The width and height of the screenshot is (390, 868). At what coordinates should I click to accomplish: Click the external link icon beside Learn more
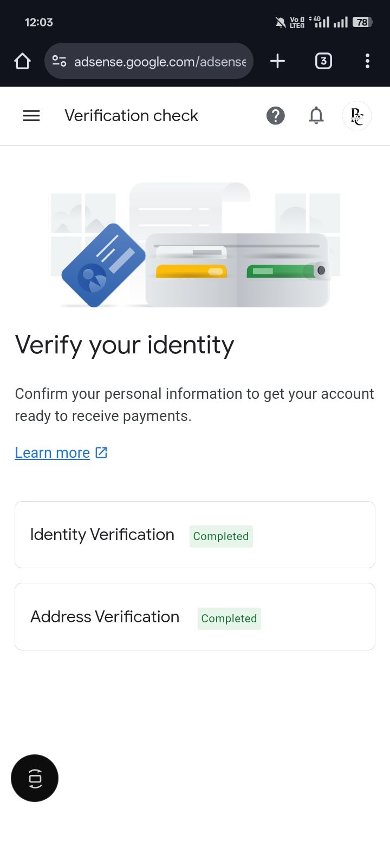(x=101, y=452)
